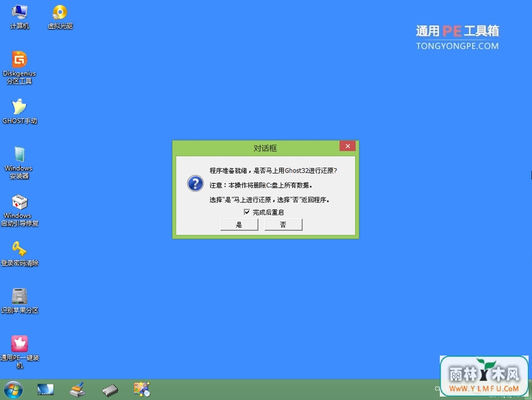Open the Windows Start orb
Viewport: 532px width, 400px height.
13,390
